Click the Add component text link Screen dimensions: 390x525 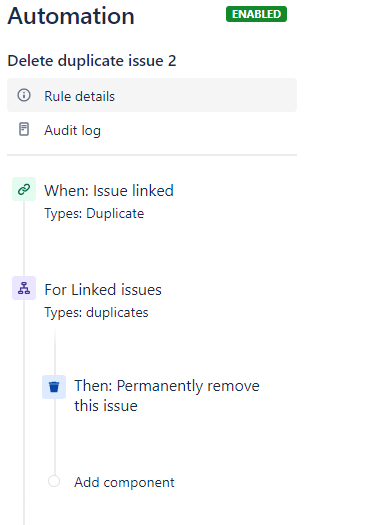point(124,482)
